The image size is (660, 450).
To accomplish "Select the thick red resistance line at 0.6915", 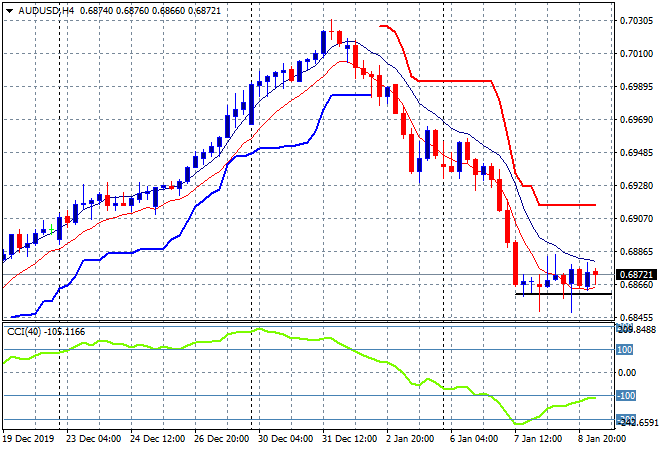I will [x=567, y=205].
